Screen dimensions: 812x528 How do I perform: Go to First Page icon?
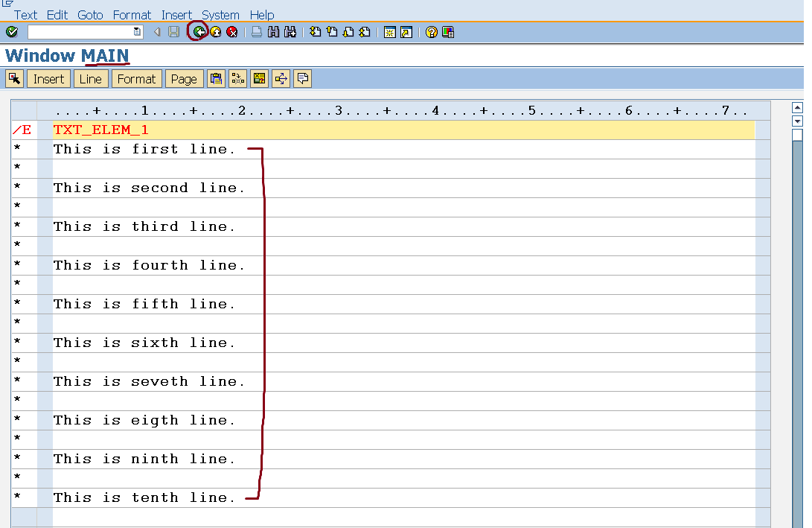pyautogui.click(x=316, y=32)
